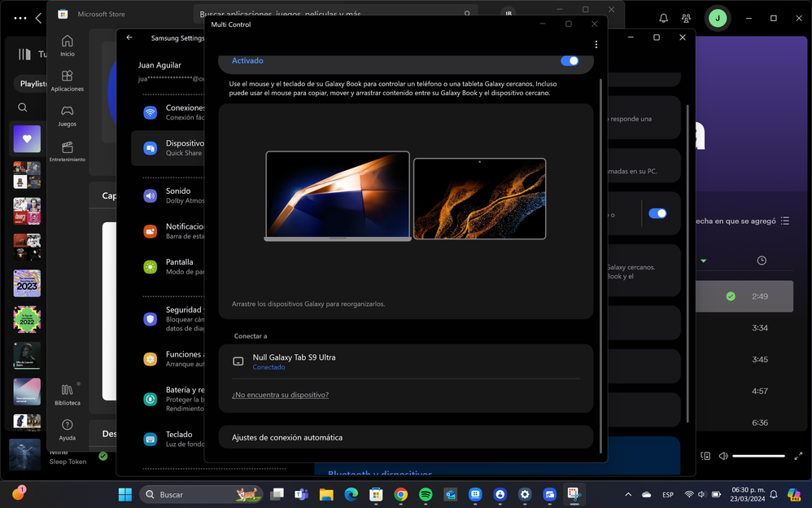812x508 pixels.
Task: Open the Spotify three-dot menu
Action: 20,18
